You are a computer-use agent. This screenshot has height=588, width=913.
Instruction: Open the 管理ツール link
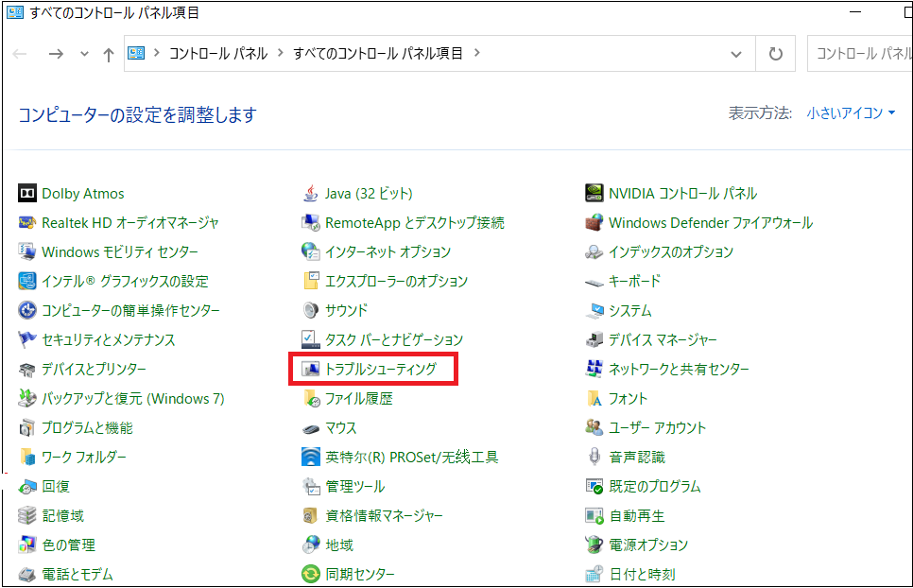tap(355, 487)
